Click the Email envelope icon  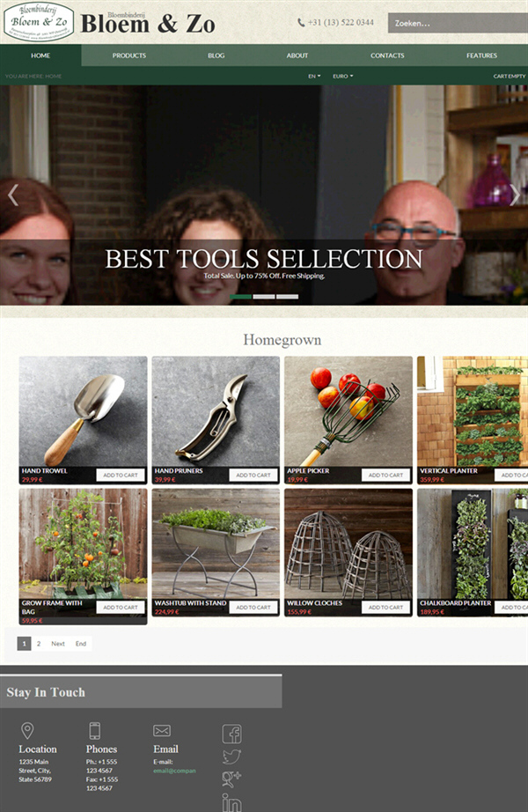pos(162,730)
